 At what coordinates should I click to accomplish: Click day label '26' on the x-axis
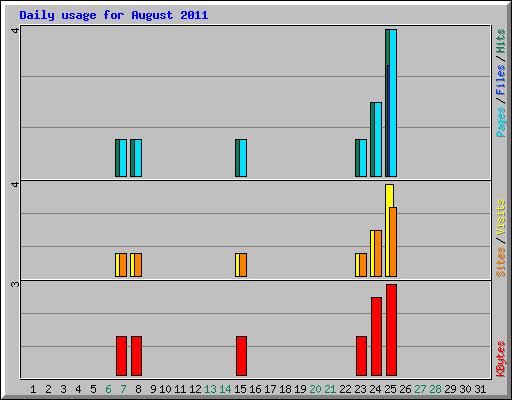405,389
